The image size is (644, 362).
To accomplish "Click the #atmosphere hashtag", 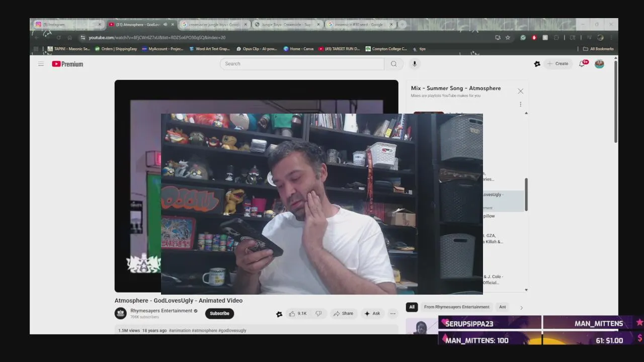I will pyautogui.click(x=204, y=330).
